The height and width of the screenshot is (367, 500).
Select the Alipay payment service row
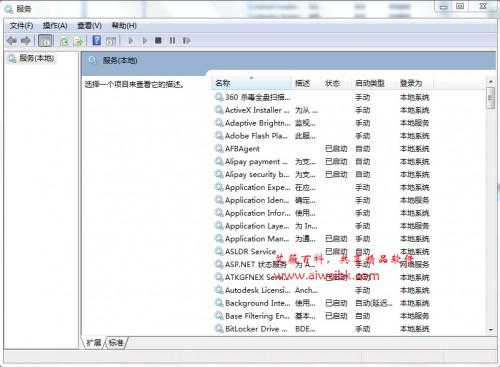pos(322,162)
